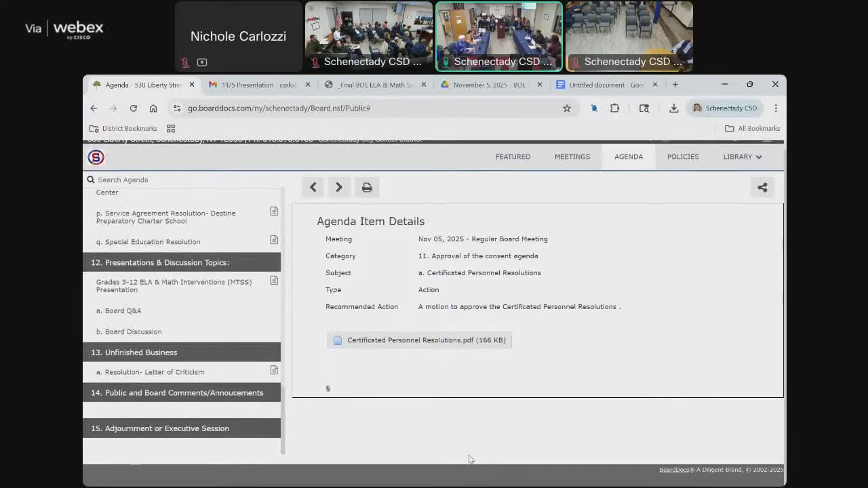This screenshot has height=488, width=868.
Task: Open browser downloads icon
Action: [673, 108]
